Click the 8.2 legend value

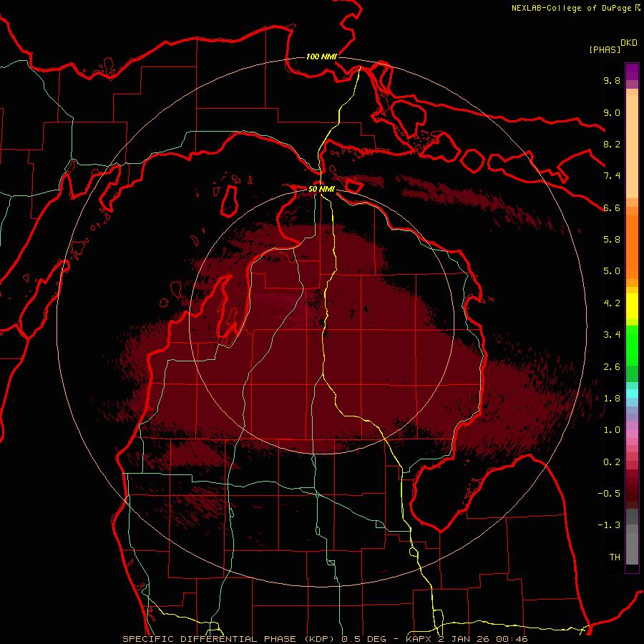tap(612, 144)
